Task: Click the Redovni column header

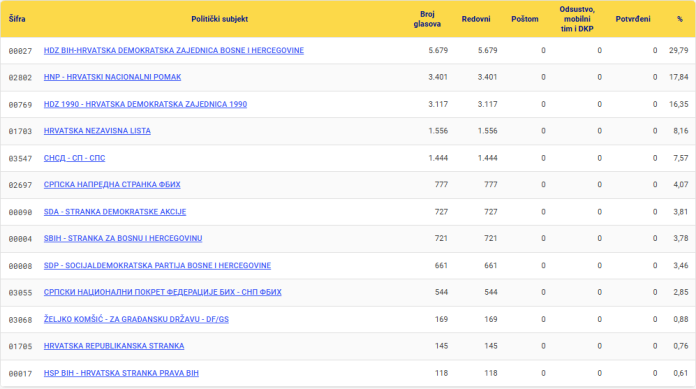Action: click(x=476, y=19)
